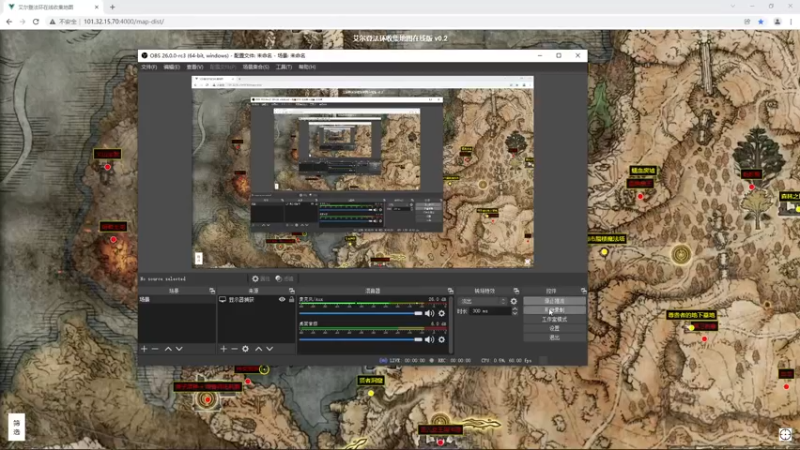
Task: Open the Chrome tab search chevron
Action: [733, 7]
